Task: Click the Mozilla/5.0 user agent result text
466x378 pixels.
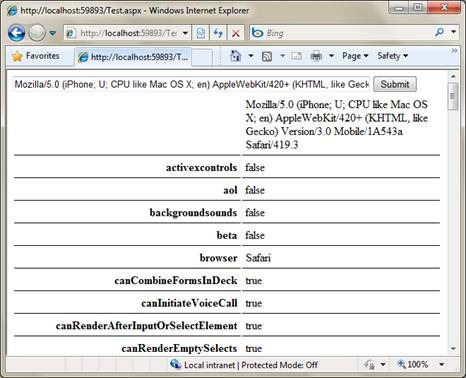Action: tap(337, 125)
